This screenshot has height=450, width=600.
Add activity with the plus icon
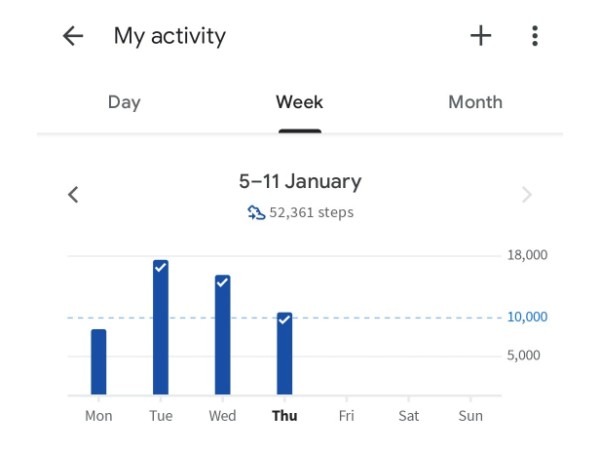coord(481,37)
